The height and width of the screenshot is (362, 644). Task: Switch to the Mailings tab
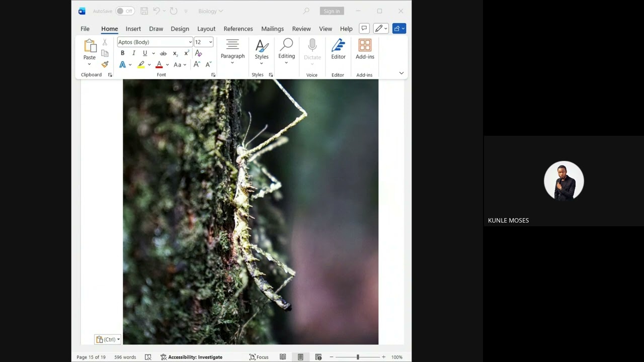[x=272, y=29]
